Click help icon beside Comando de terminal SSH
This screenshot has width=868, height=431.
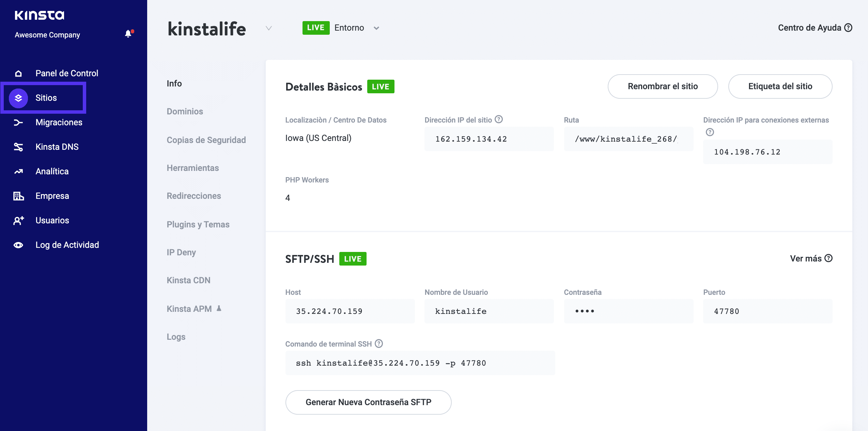pos(379,344)
